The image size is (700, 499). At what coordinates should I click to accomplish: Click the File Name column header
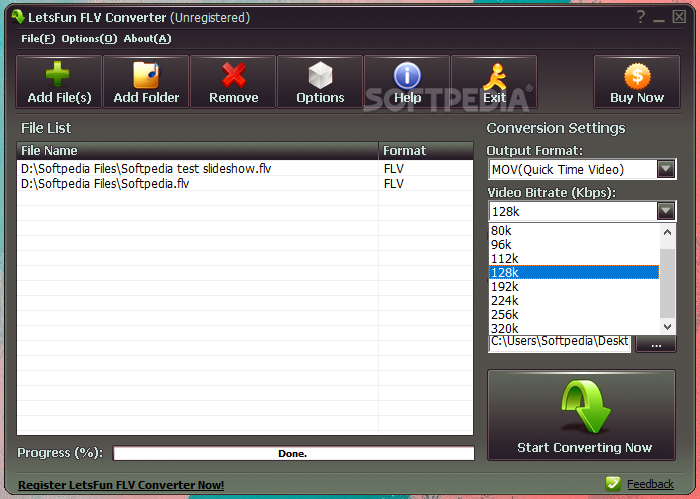coord(197,150)
